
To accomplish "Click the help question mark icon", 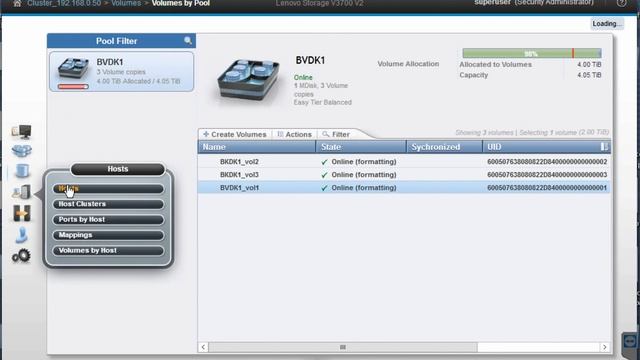I will pyautogui.click(x=622, y=3).
